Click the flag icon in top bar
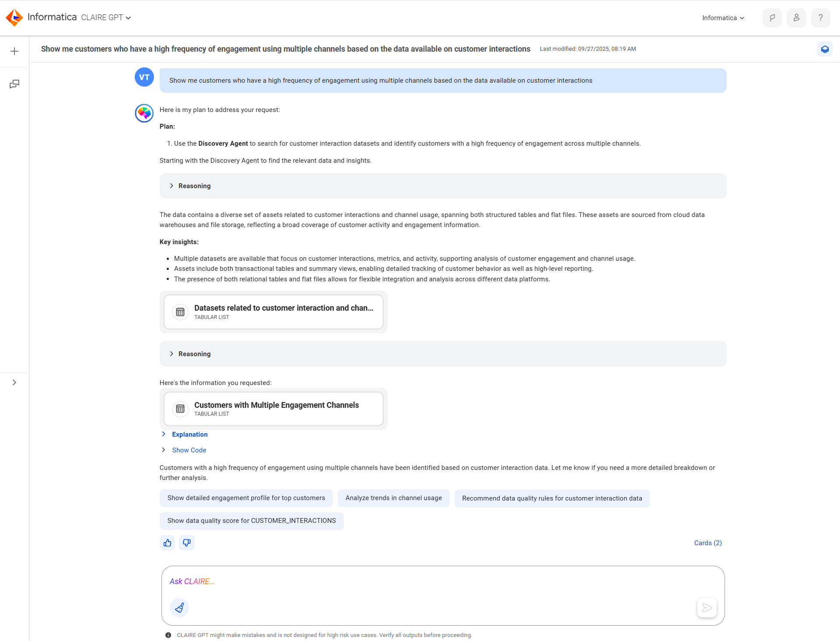This screenshot has height=641, width=840. 772,18
